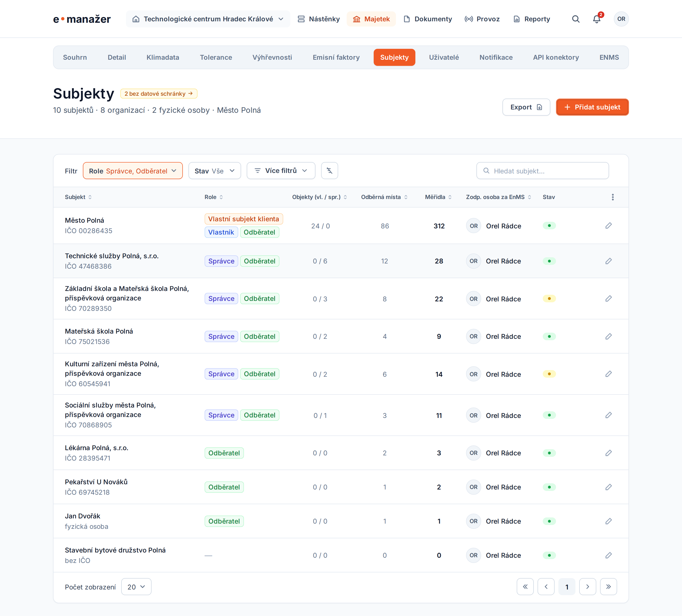Screen dimensions: 682x616
Task: Open the Role filter dropdown
Action: coord(133,171)
